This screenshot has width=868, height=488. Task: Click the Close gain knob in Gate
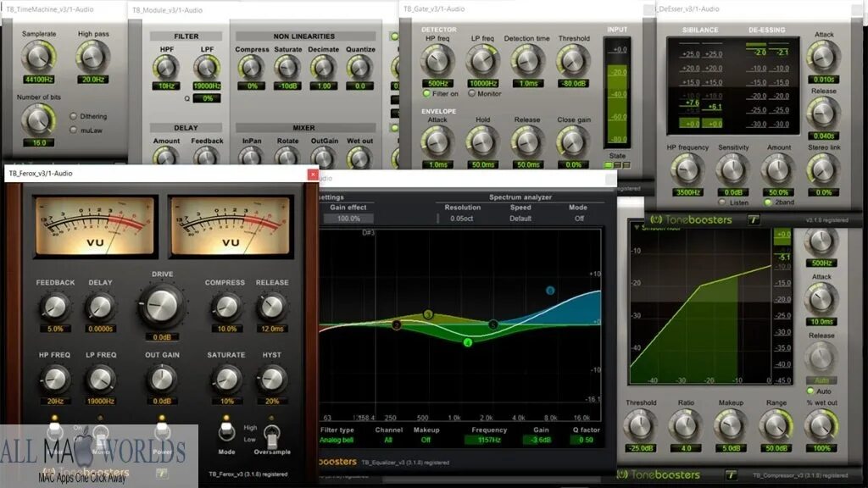point(572,142)
